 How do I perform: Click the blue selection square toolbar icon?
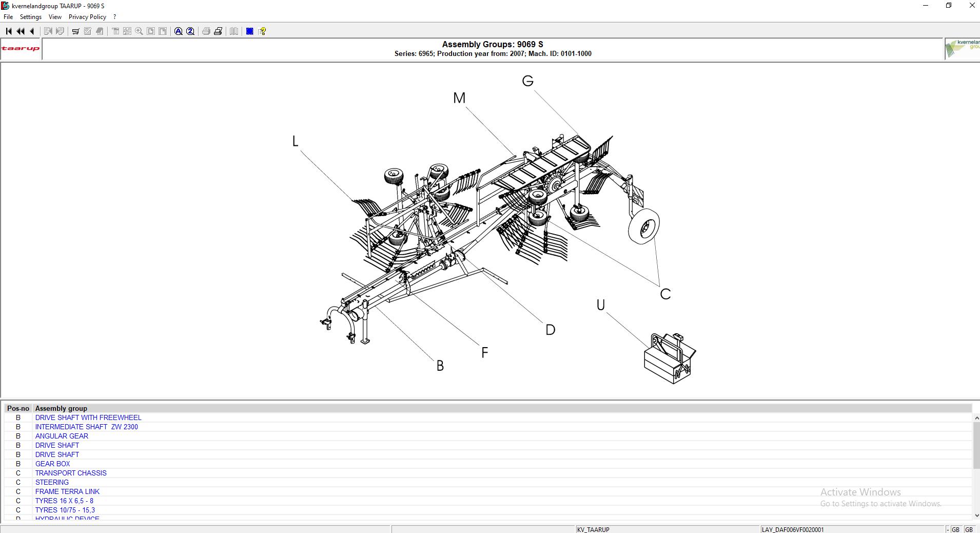(249, 31)
